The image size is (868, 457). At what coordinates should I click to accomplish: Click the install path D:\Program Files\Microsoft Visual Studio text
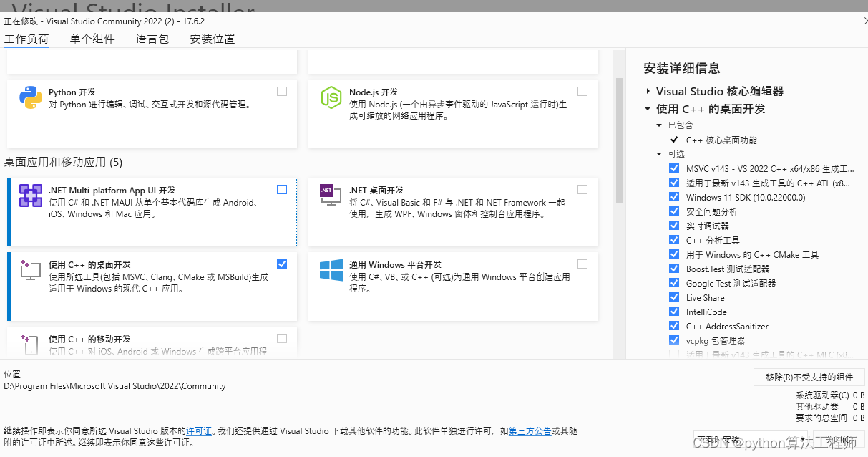point(114,386)
